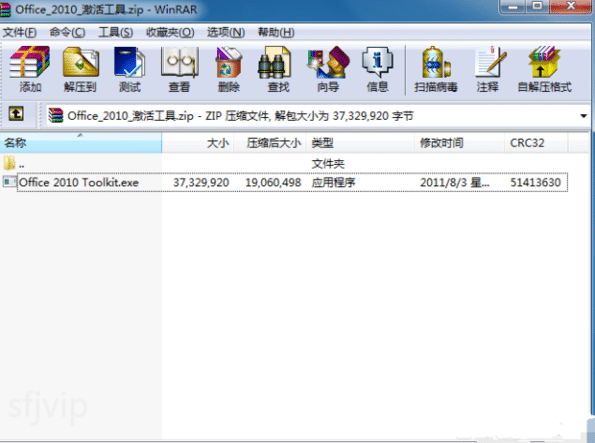Open the 选项(N) menu
595x443 pixels.
click(x=225, y=32)
